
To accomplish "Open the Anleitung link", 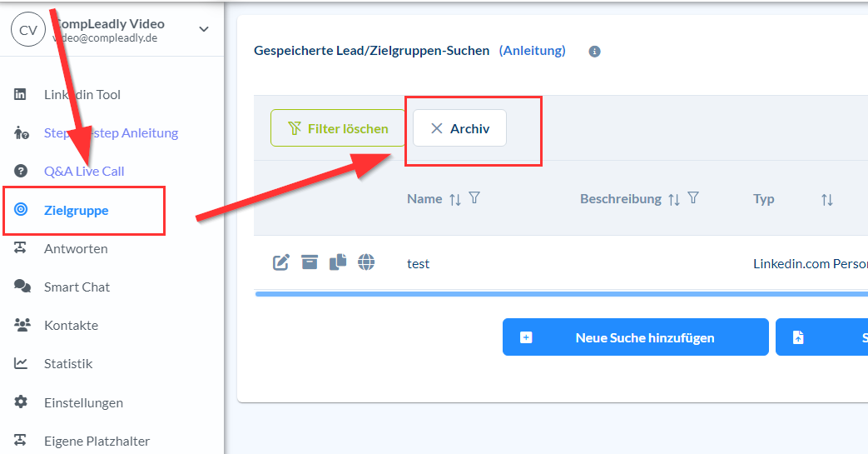I will [x=532, y=51].
